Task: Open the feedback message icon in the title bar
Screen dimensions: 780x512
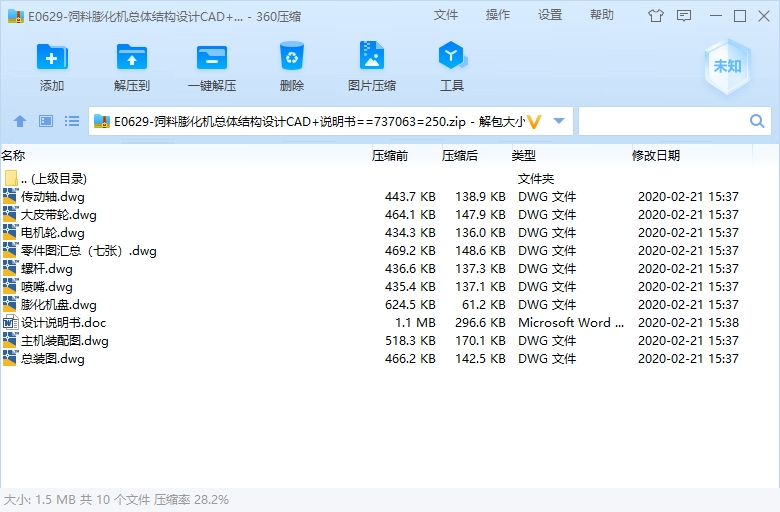Action: tap(684, 16)
